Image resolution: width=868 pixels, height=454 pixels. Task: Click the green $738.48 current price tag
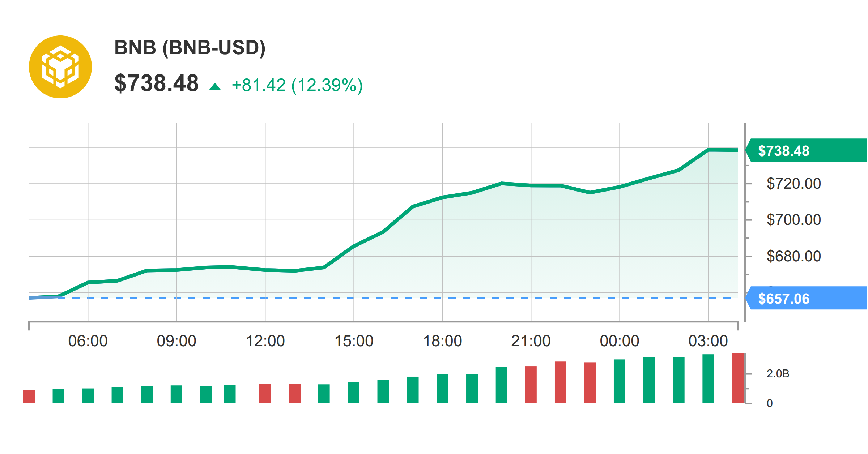point(806,150)
